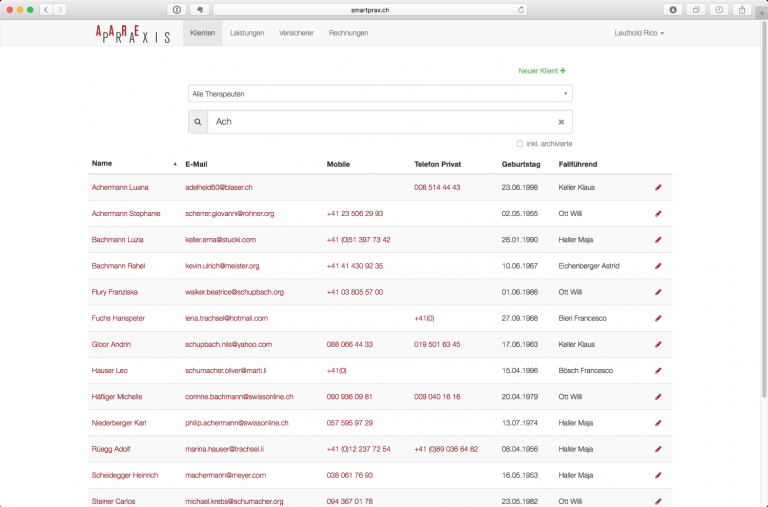Clear the search field with X icon
Image resolution: width=768 pixels, height=507 pixels.
coord(561,122)
